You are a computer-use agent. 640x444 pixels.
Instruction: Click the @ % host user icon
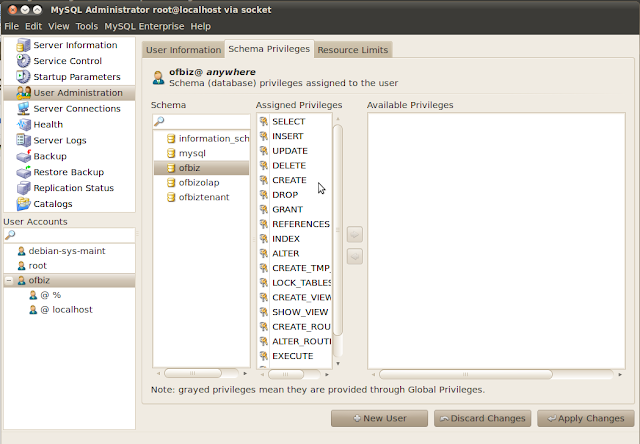[x=33, y=295]
